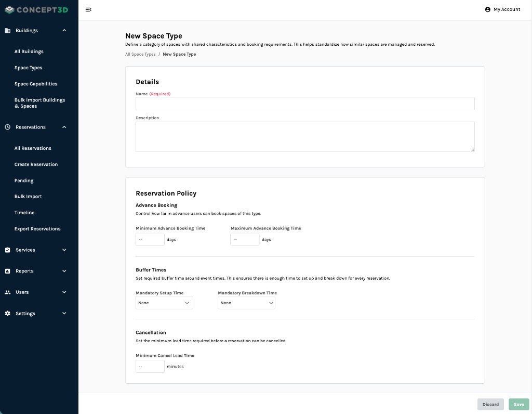Click the My Account profile icon
The width and height of the screenshot is (532, 414).
pyautogui.click(x=487, y=9)
